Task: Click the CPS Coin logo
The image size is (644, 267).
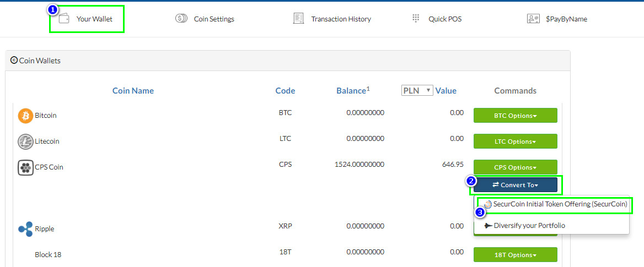Action: pyautogui.click(x=25, y=167)
